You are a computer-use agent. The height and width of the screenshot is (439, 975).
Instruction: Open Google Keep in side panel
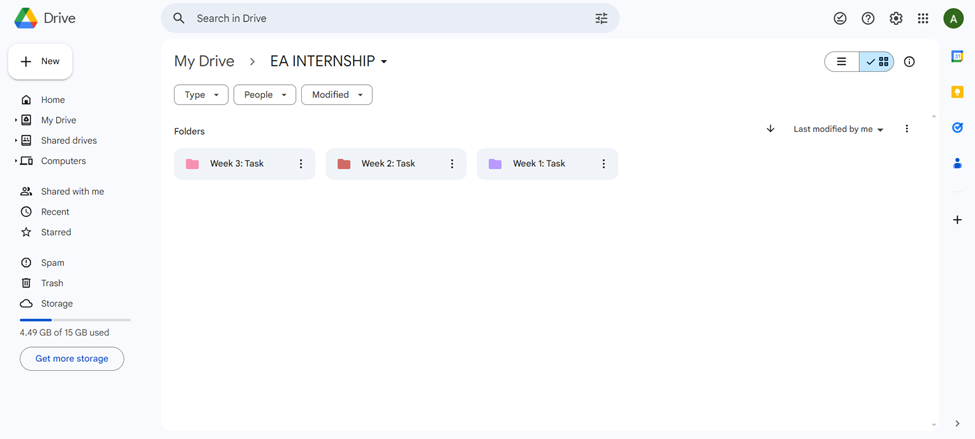[957, 92]
